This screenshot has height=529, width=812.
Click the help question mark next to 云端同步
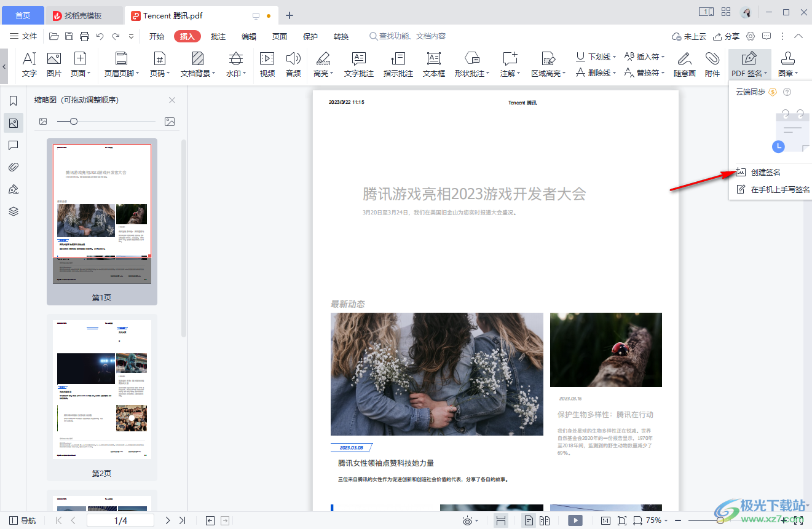786,92
